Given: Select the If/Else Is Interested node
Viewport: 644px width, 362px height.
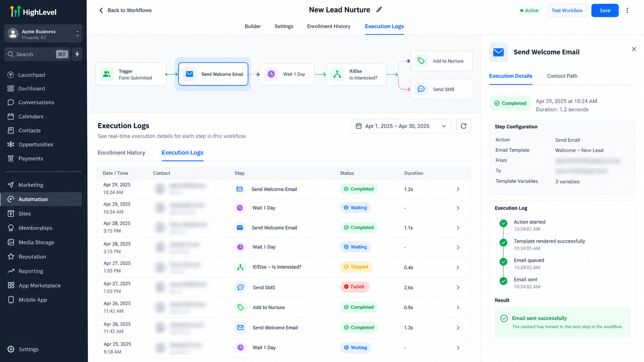Looking at the screenshot, I should pos(356,74).
